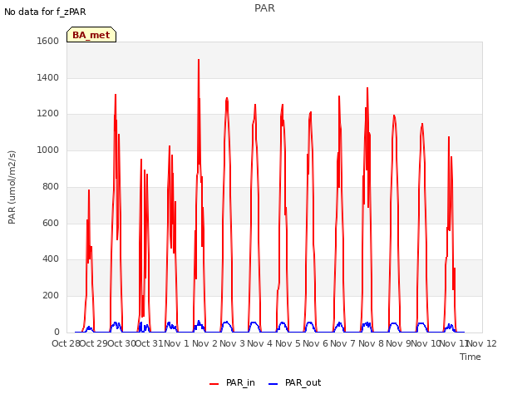Screen dimensions: 532x399
Task: Click the 800 y-axis tick label
Action: (51, 186)
